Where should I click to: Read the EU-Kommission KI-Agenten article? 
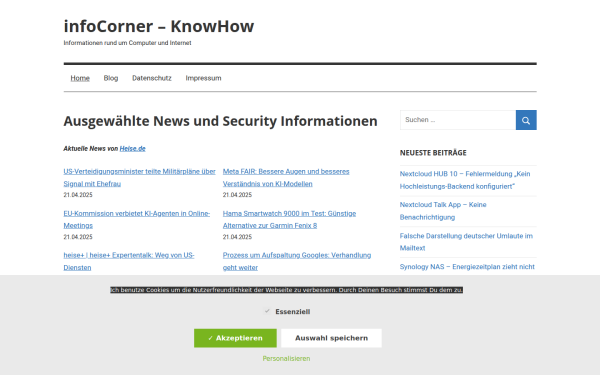(x=137, y=219)
